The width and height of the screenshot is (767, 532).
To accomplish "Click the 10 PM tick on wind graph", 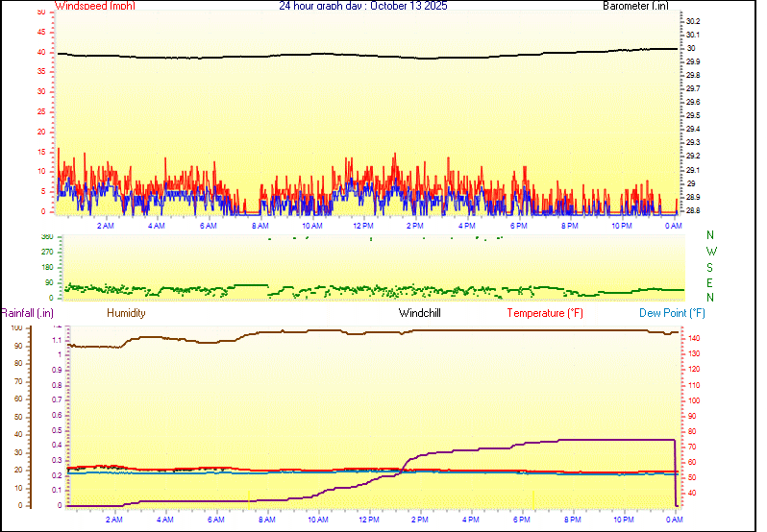I will point(621,226).
